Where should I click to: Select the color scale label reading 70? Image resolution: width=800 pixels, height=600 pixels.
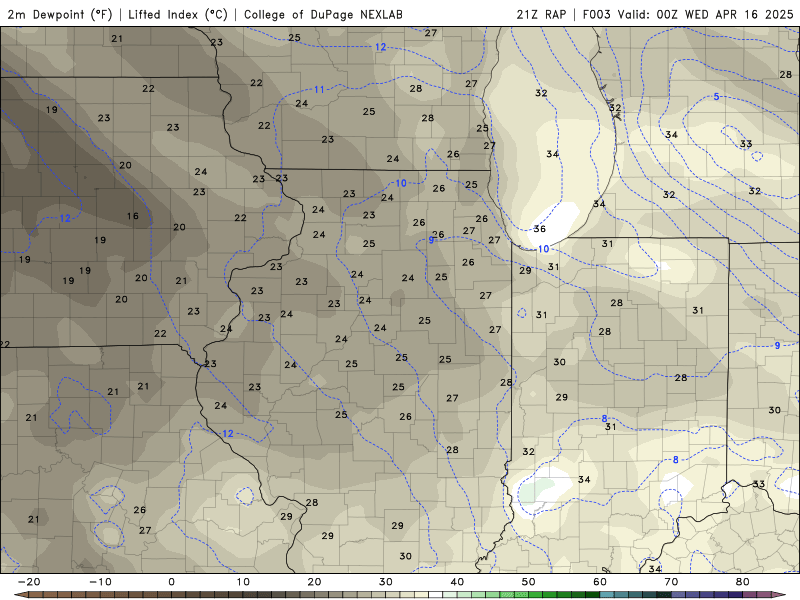click(x=671, y=582)
